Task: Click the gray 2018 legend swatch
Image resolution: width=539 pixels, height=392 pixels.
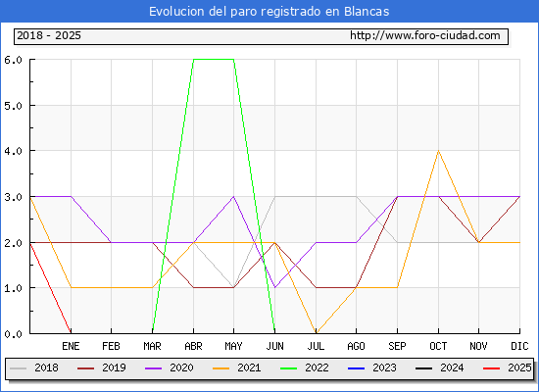Action: [x=18, y=368]
